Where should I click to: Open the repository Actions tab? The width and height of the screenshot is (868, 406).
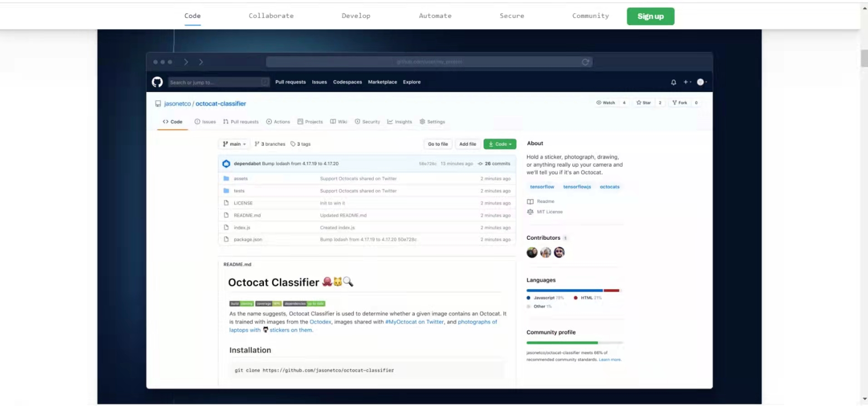pyautogui.click(x=278, y=122)
